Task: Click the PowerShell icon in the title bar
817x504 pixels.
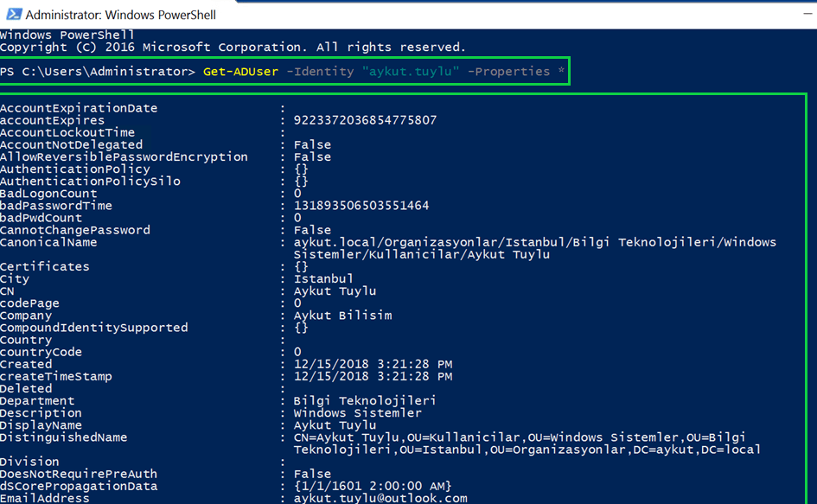Action: (x=12, y=15)
